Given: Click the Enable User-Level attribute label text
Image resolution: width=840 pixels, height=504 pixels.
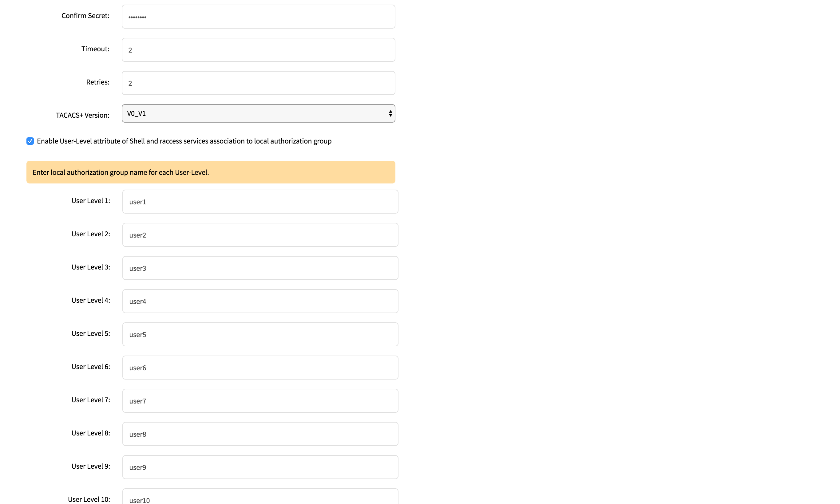Looking at the screenshot, I should 184,141.
